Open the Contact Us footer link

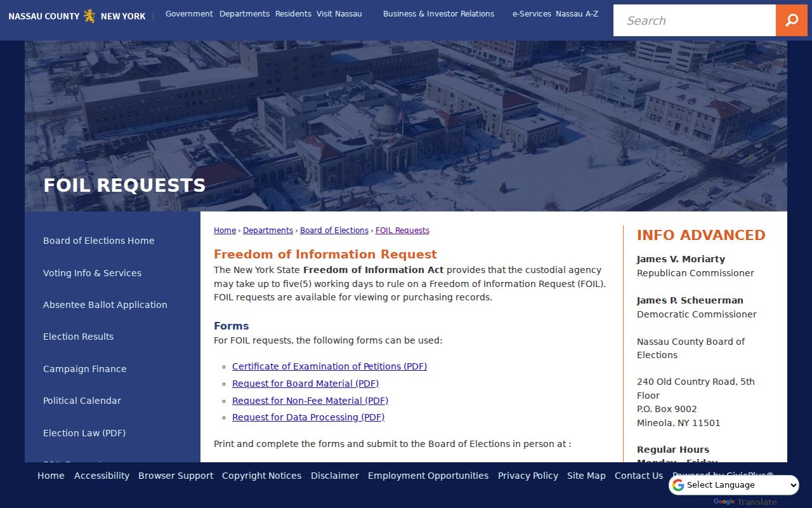(x=639, y=476)
